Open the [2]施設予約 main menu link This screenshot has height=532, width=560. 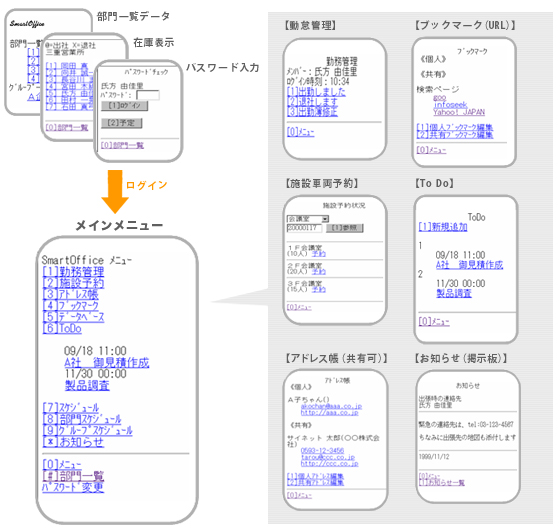click(x=73, y=283)
